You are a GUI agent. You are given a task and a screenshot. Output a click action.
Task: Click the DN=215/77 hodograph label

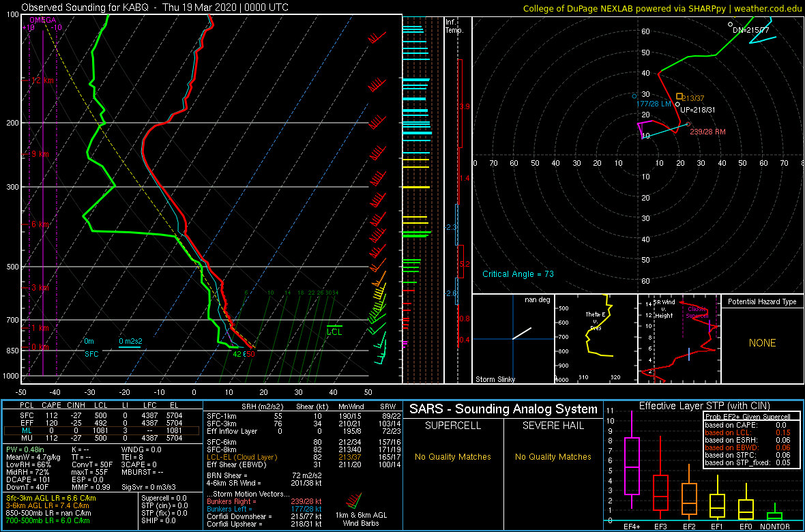[750, 31]
